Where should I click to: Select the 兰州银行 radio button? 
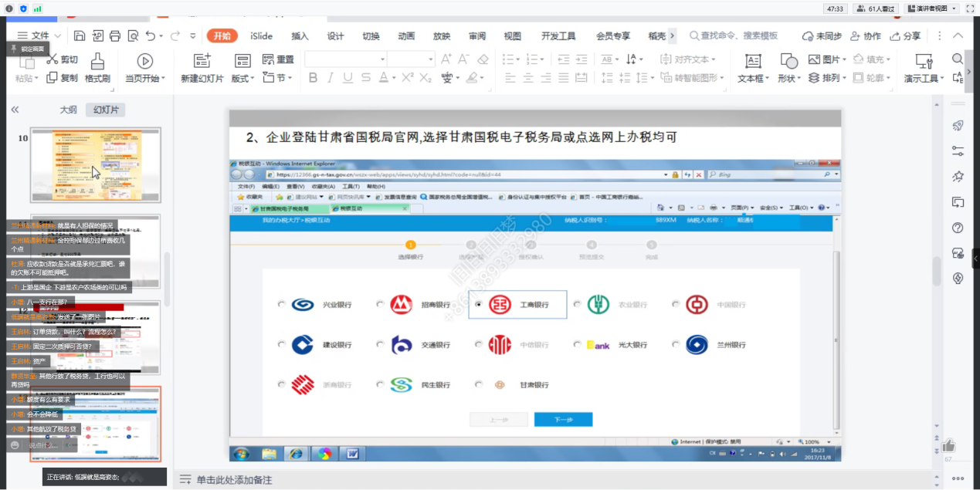[675, 344]
